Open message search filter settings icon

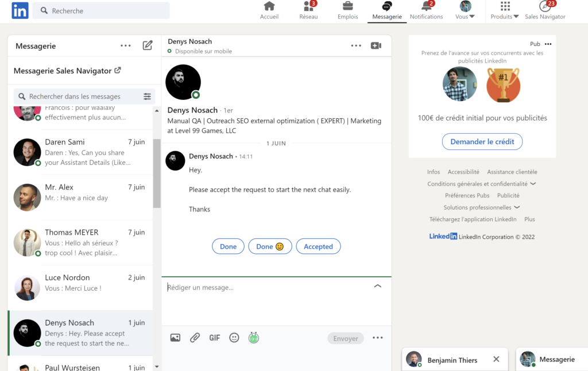coord(148,96)
